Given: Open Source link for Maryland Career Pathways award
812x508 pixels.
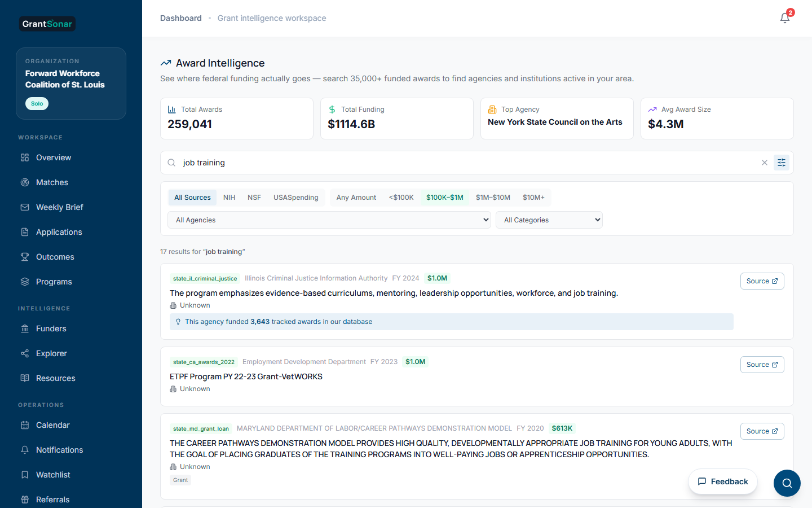Looking at the screenshot, I should click(x=762, y=431).
